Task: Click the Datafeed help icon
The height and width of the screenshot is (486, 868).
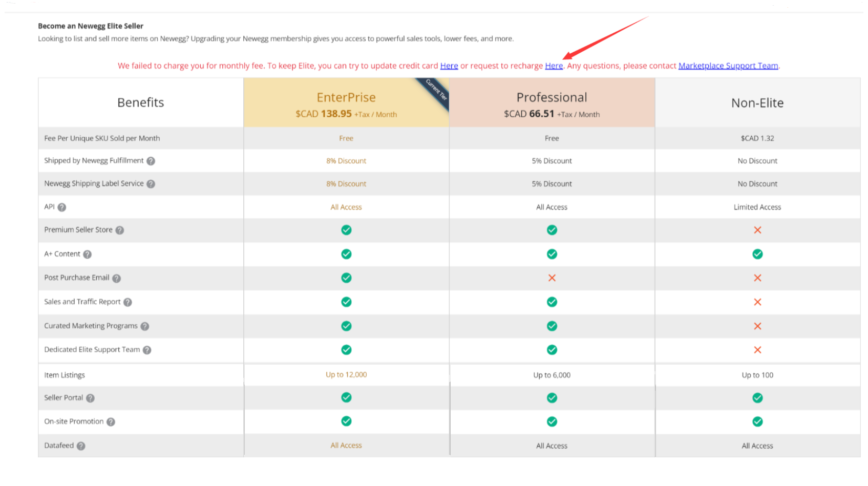Action: coord(81,446)
